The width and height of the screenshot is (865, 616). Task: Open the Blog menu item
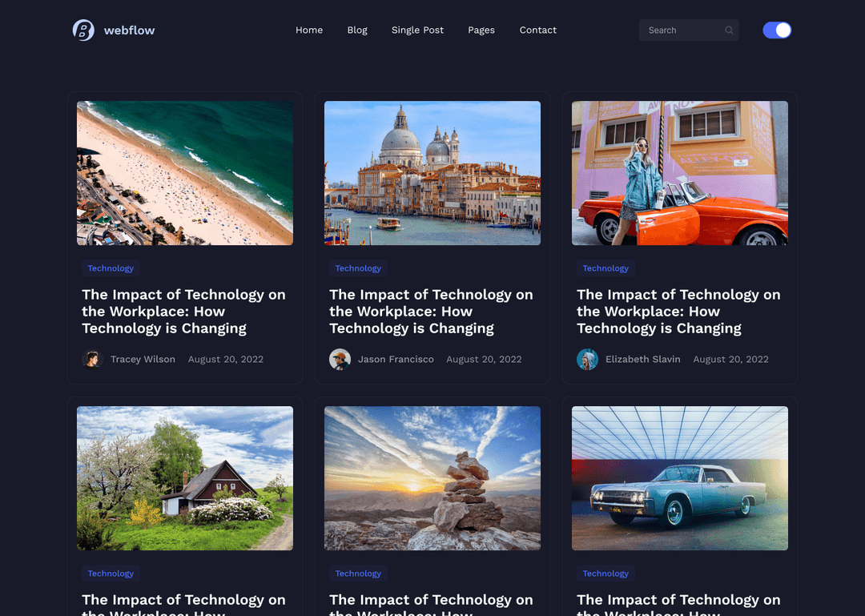[x=357, y=30]
